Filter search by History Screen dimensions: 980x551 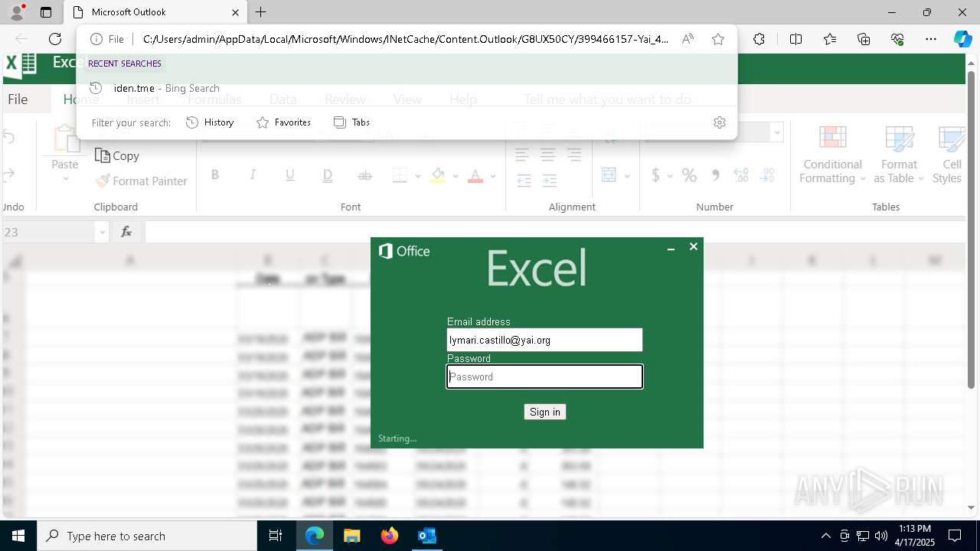pyautogui.click(x=210, y=122)
